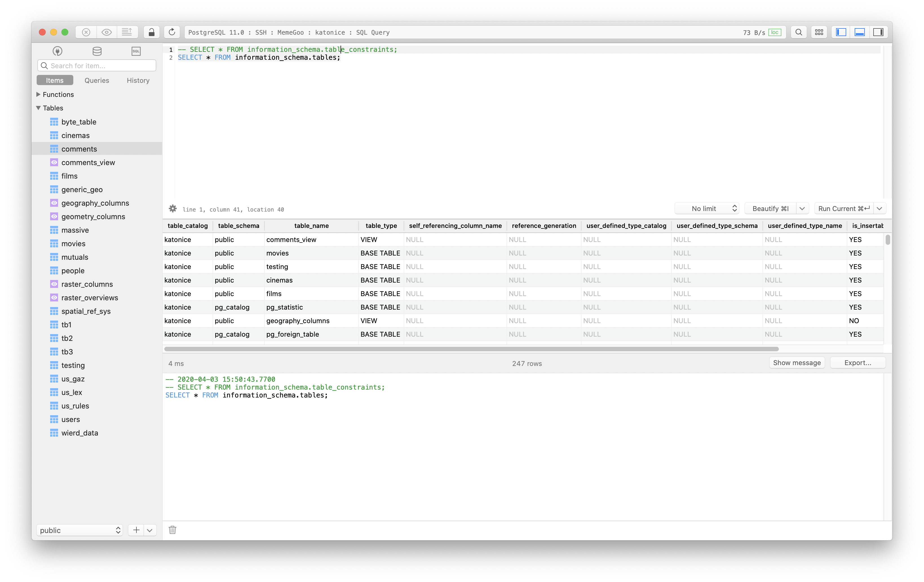Open the gear icon near line status
Image resolution: width=924 pixels, height=582 pixels.
[x=173, y=208]
